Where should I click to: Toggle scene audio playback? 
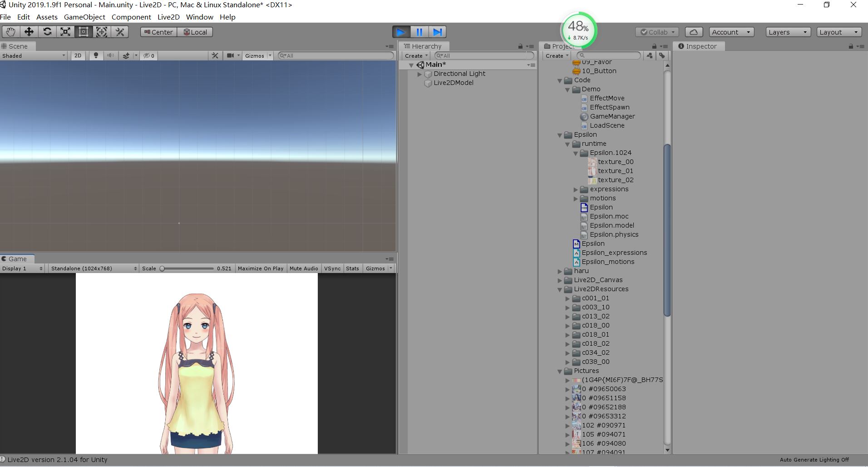pyautogui.click(x=110, y=55)
